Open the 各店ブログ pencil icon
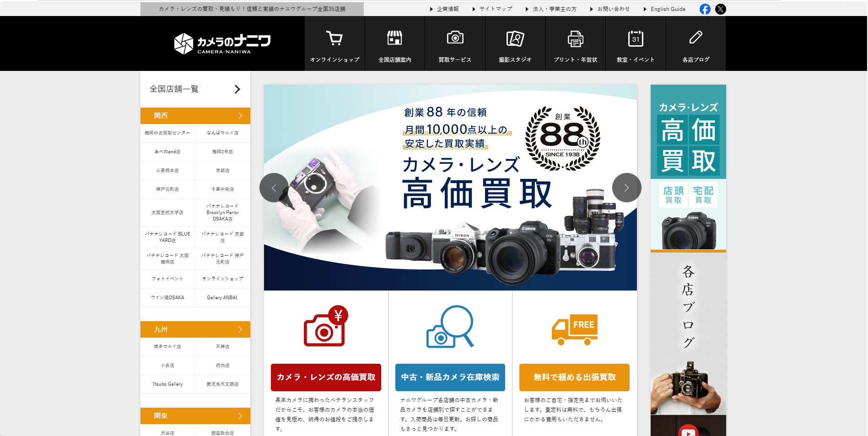Image resolution: width=868 pixels, height=436 pixels. point(695,38)
